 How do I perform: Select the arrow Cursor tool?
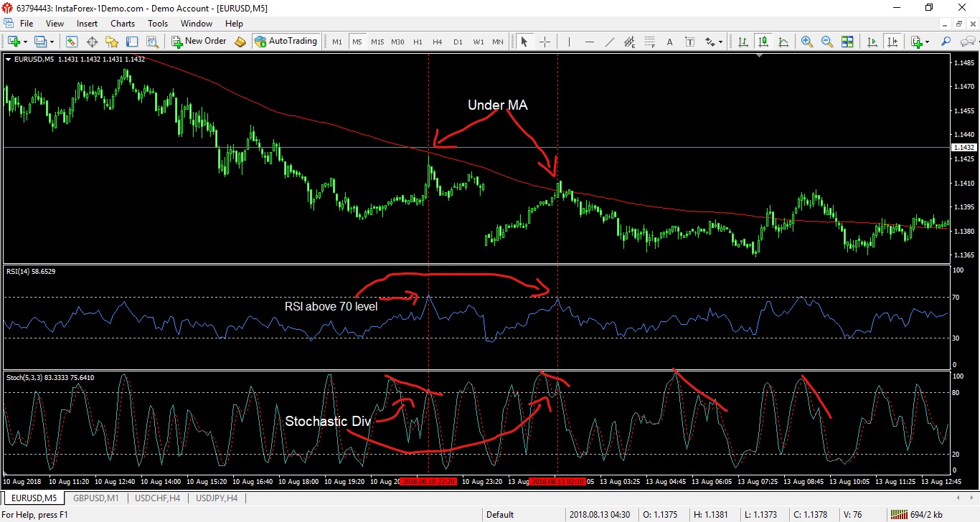(x=524, y=42)
